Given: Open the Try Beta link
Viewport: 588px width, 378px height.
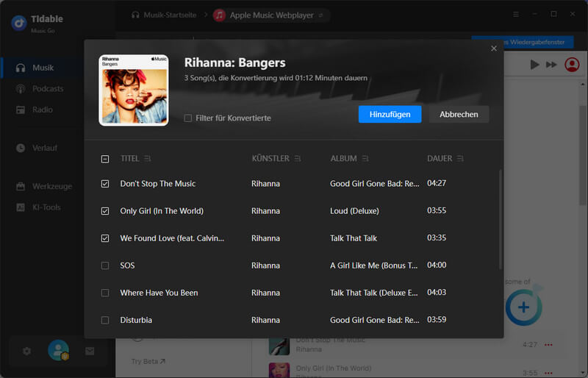Looking at the screenshot, I should 148,362.
